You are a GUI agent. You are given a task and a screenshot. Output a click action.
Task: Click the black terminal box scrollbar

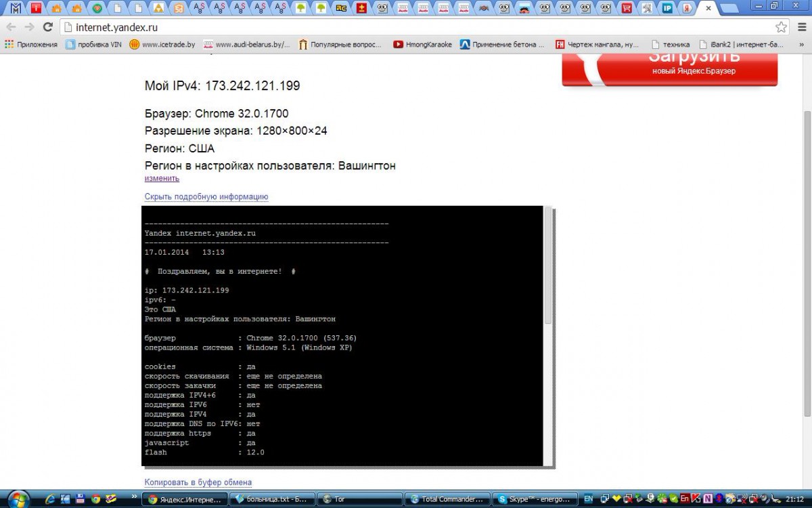(548, 266)
